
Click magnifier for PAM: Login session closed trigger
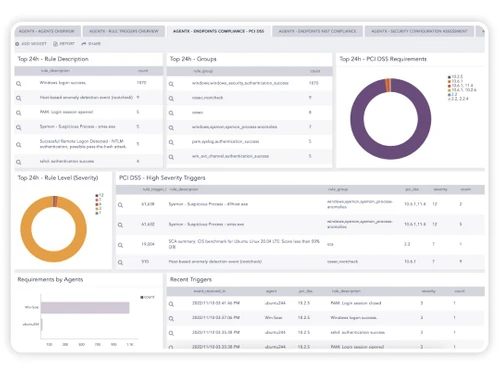point(171,304)
